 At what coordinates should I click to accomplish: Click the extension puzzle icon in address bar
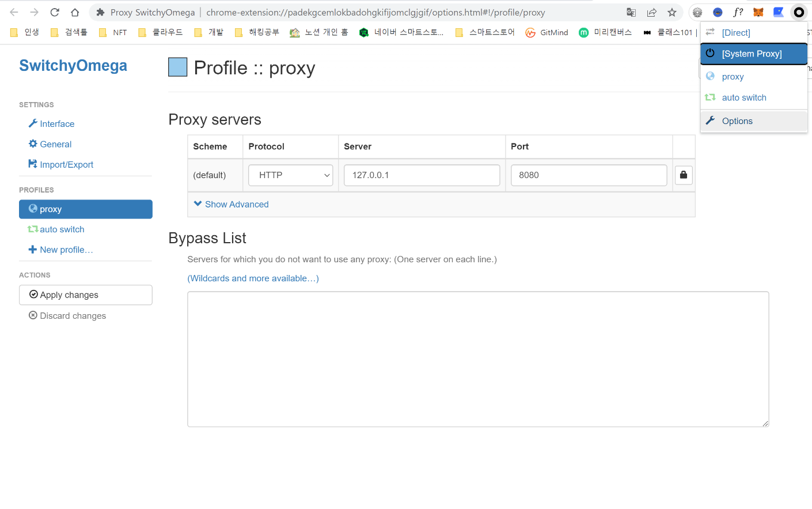[x=100, y=12]
